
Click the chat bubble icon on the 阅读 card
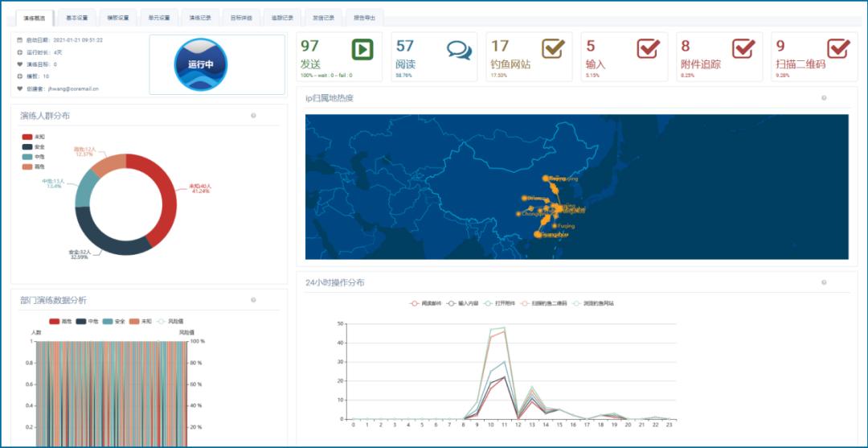(459, 50)
